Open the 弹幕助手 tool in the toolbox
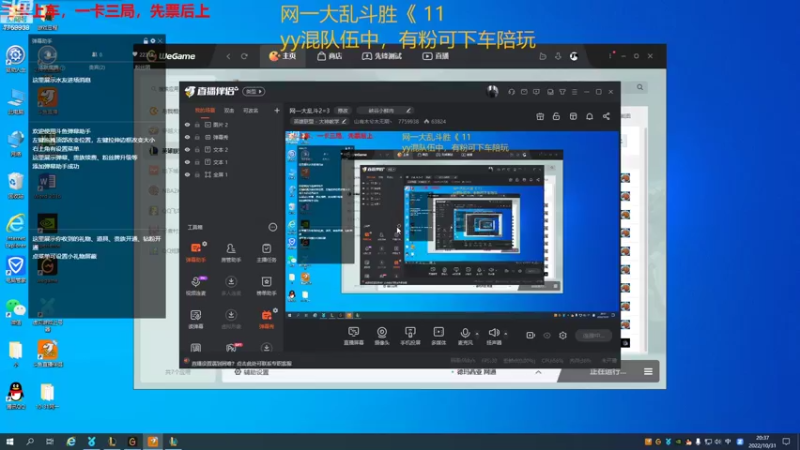Screen dimensions: 800x450 pyautogui.click(x=195, y=253)
